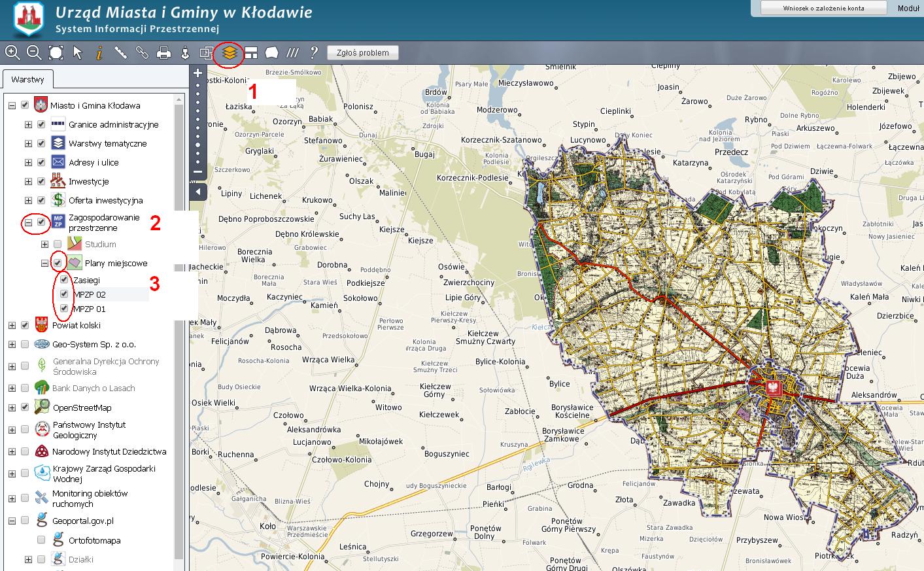
Task: Toggle the layers panel icon
Action: 228,53
